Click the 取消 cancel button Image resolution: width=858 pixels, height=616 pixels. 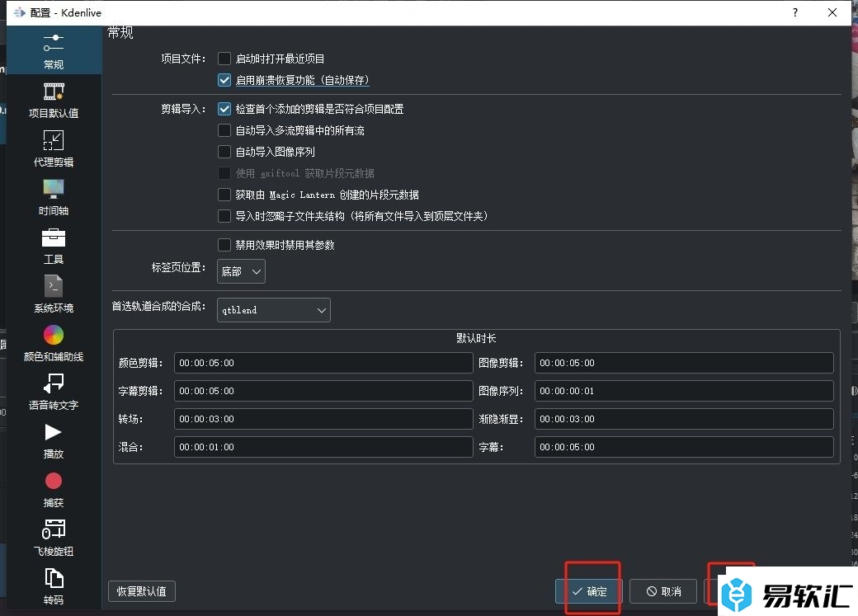663,591
